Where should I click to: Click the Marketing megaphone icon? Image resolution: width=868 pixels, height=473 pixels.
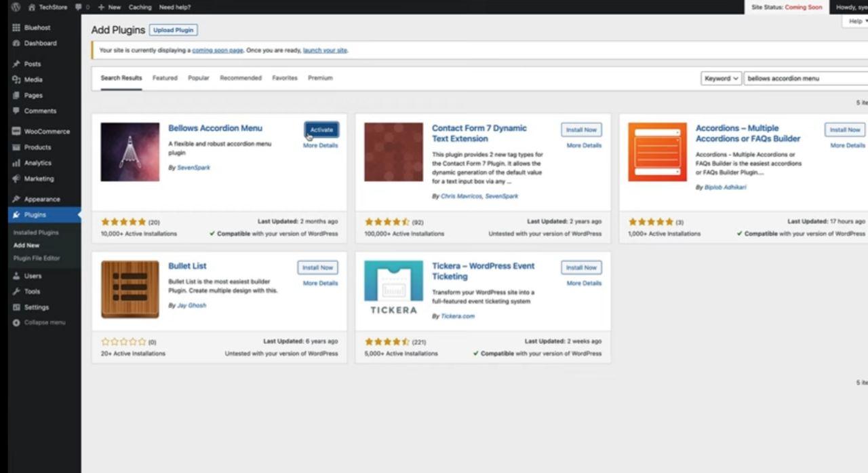[16, 178]
